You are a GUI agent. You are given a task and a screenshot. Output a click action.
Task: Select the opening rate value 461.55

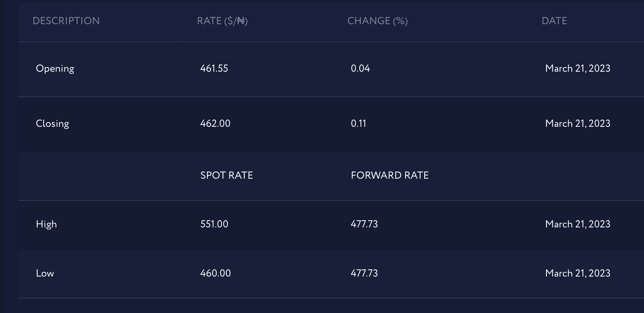(x=214, y=69)
